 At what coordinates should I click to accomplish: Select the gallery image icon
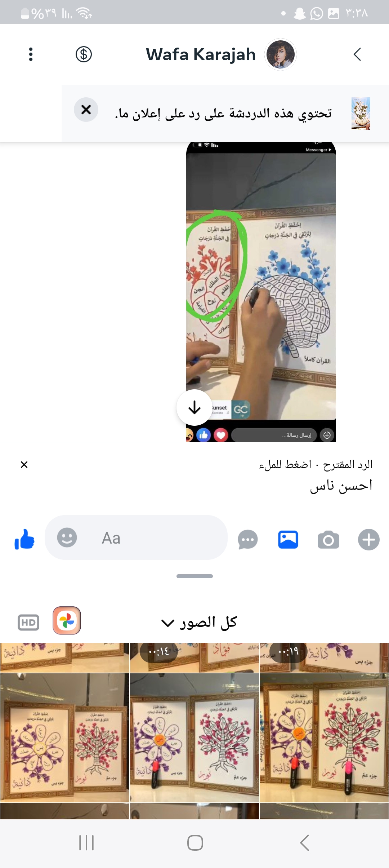pos(288,540)
